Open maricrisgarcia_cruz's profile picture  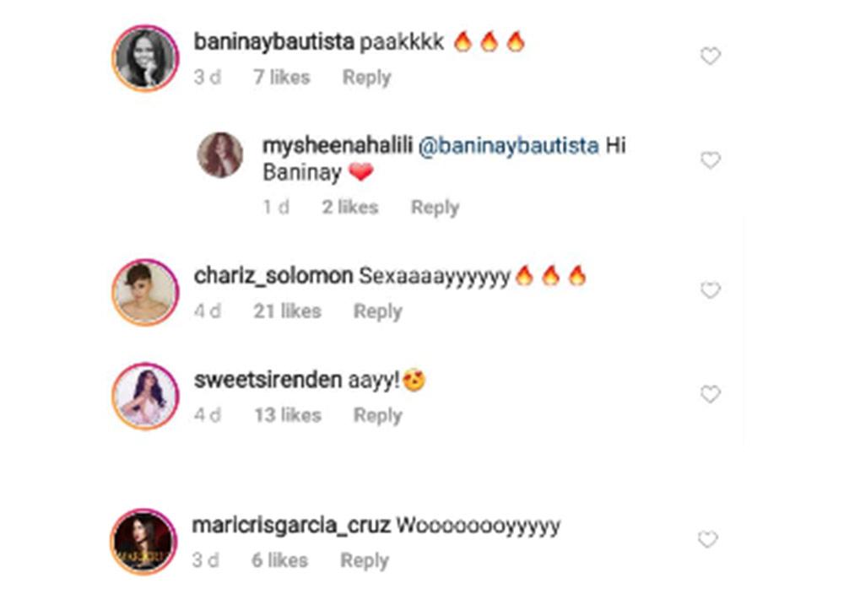pyautogui.click(x=143, y=541)
